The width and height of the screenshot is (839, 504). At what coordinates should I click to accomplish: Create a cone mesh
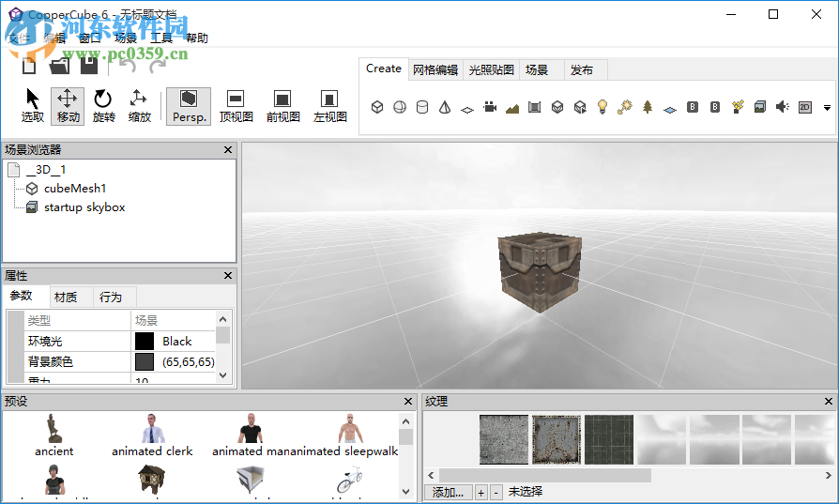[445, 107]
